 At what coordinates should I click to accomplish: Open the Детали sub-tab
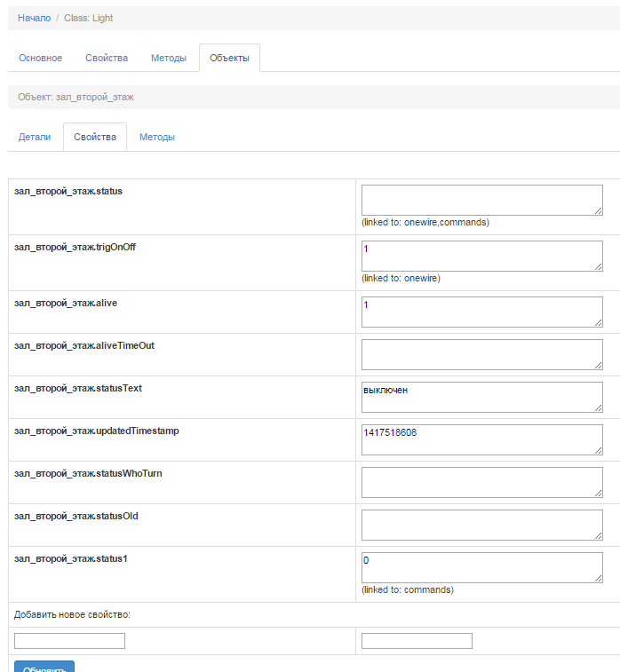click(x=35, y=137)
